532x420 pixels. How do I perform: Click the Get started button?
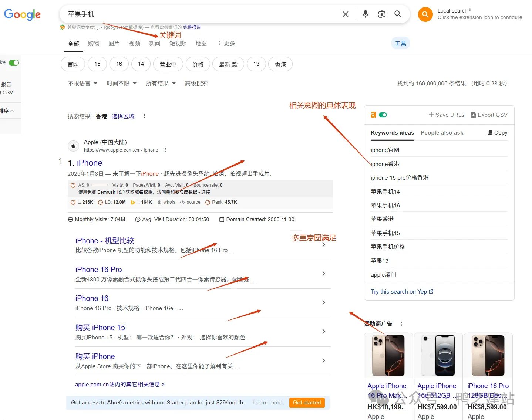(x=307, y=403)
